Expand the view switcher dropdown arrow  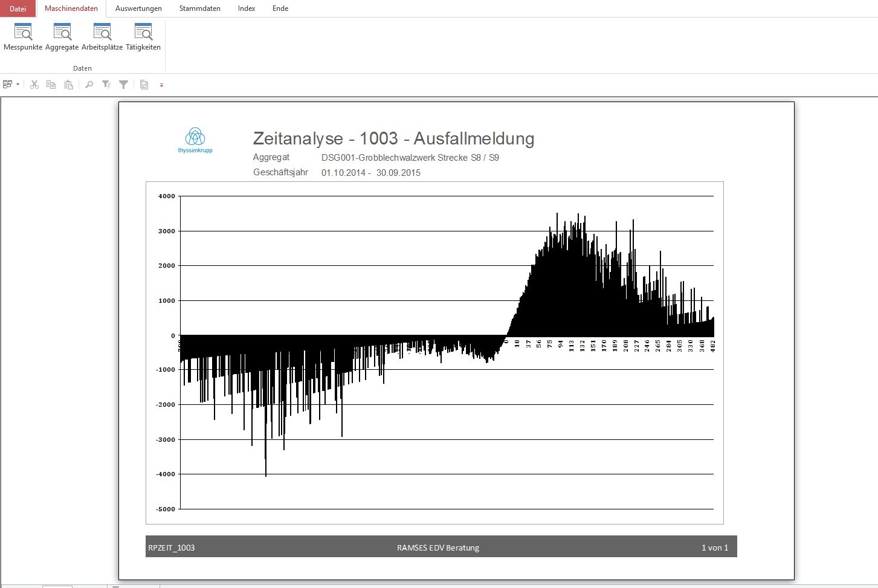point(18,85)
